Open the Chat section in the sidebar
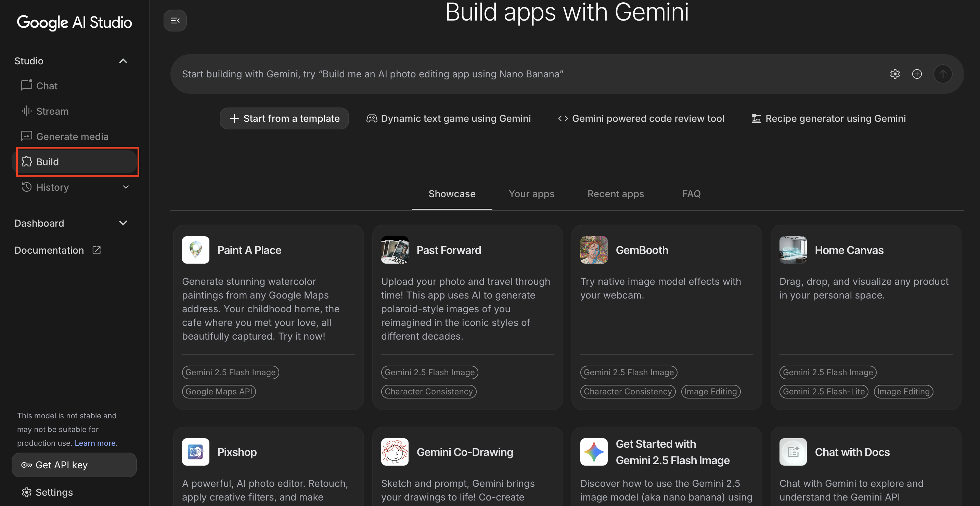 coord(47,86)
